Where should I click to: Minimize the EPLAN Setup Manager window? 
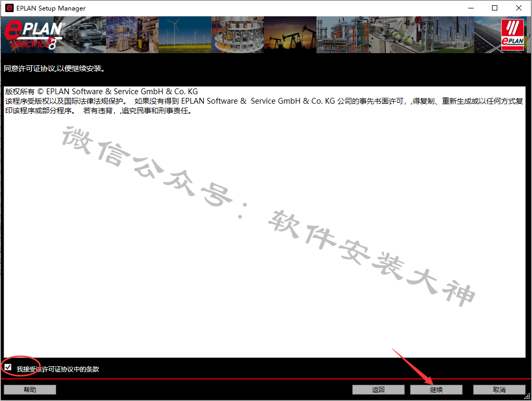click(x=471, y=8)
